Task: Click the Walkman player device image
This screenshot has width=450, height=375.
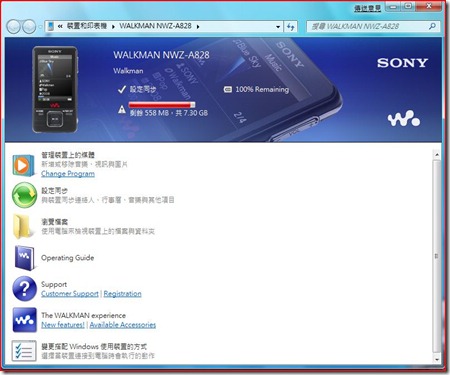Action: pyautogui.click(x=55, y=90)
